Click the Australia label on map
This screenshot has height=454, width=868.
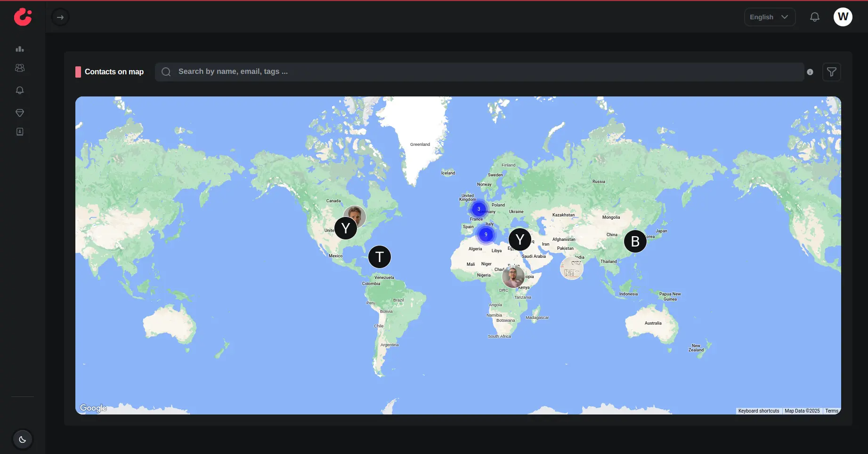click(x=653, y=323)
